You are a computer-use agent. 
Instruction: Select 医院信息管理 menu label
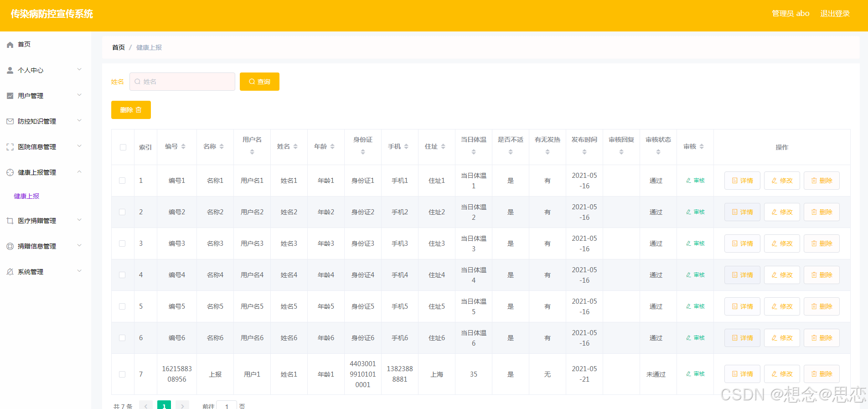(x=37, y=147)
